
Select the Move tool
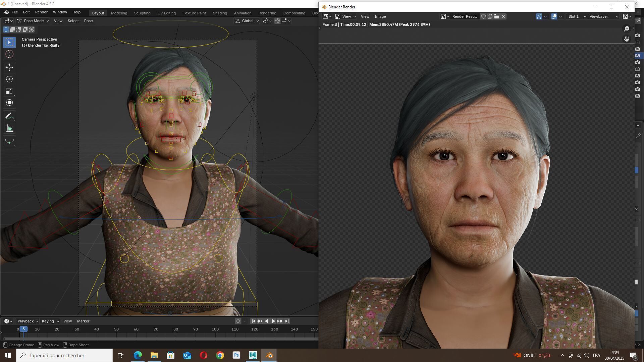pyautogui.click(x=9, y=67)
